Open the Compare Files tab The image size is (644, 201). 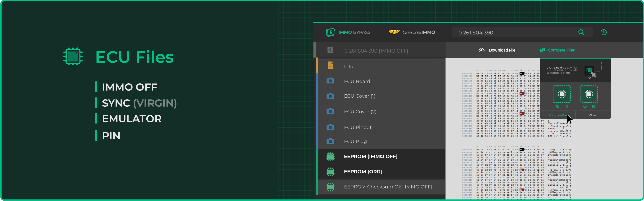click(557, 50)
